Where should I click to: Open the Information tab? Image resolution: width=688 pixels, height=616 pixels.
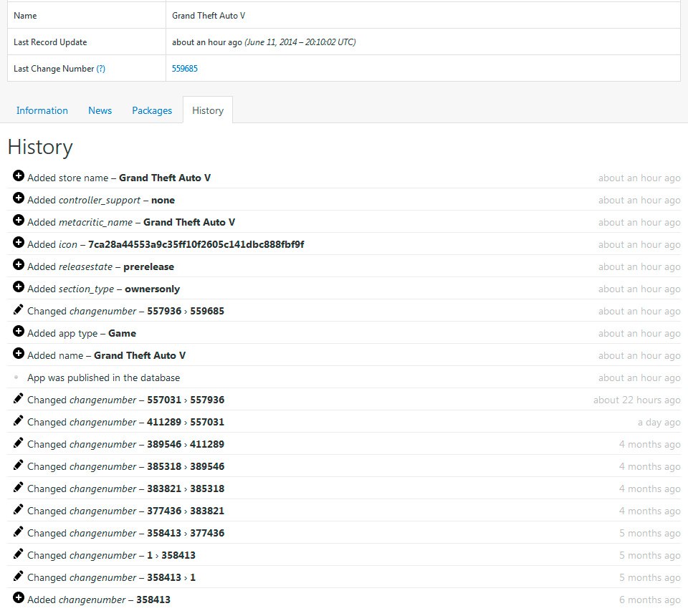[x=42, y=110]
